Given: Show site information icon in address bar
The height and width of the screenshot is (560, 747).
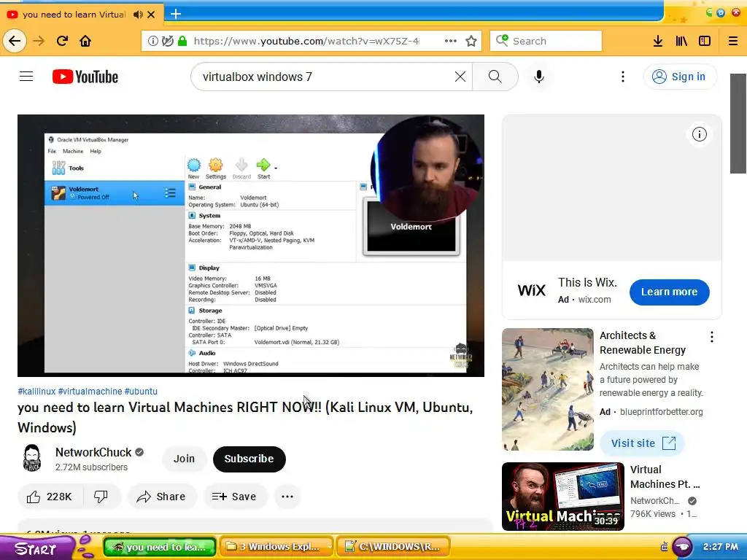Looking at the screenshot, I should (153, 41).
